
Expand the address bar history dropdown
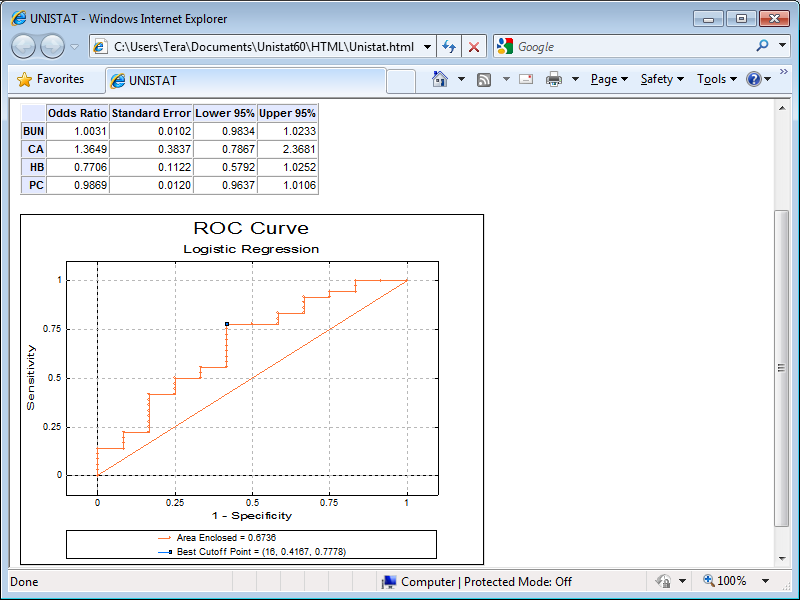coord(428,47)
